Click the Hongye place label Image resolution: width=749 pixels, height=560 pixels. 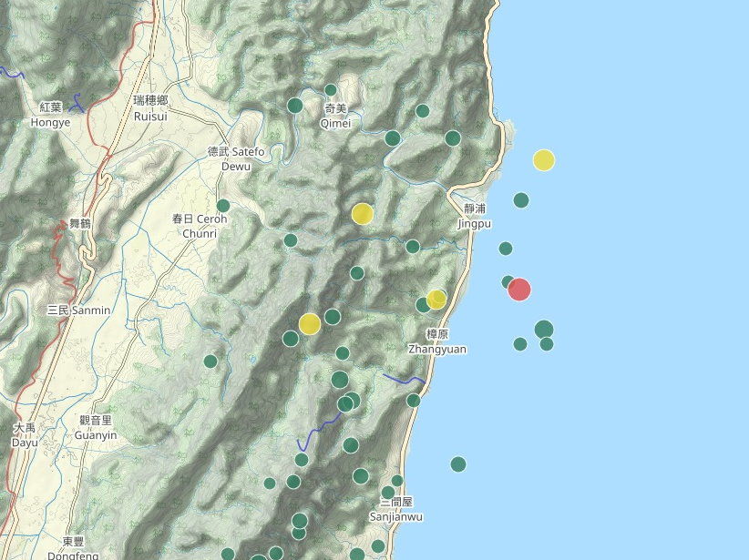[50, 115]
